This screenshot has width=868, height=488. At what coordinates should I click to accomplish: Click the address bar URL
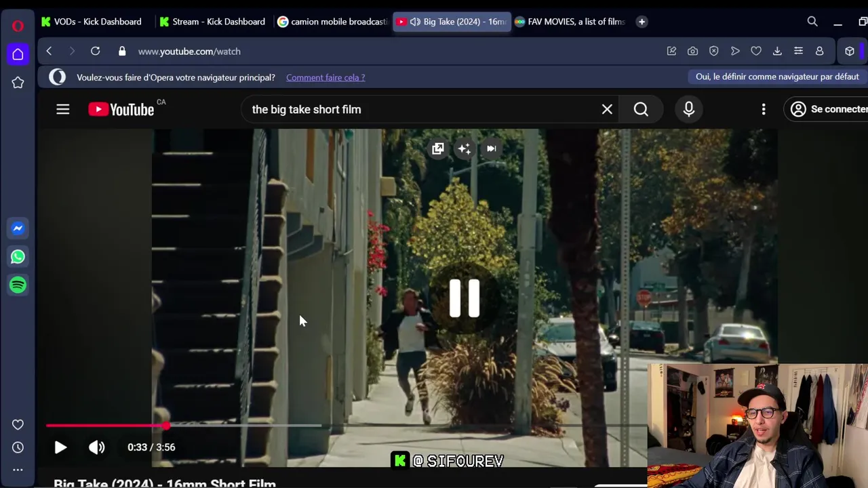(x=189, y=52)
